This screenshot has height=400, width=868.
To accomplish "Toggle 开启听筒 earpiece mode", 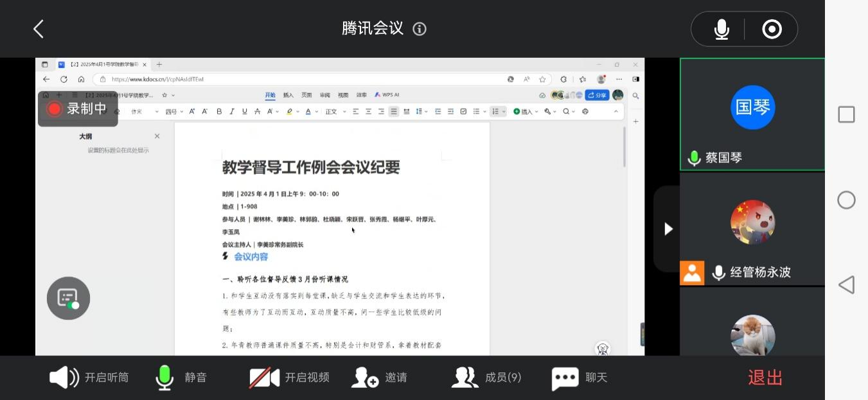I will tap(64, 378).
